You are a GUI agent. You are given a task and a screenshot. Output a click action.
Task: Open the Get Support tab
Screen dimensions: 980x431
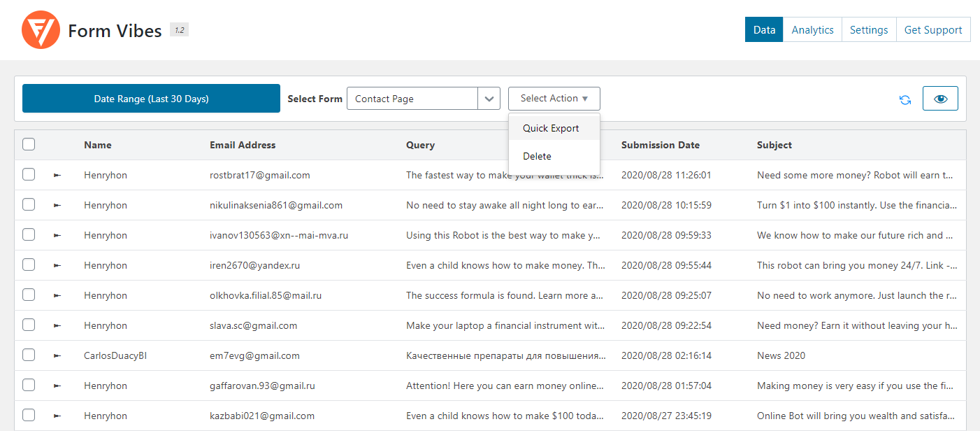[x=932, y=30]
